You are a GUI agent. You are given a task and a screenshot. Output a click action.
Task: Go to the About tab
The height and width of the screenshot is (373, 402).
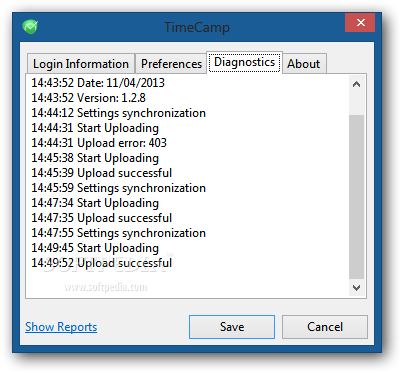304,63
